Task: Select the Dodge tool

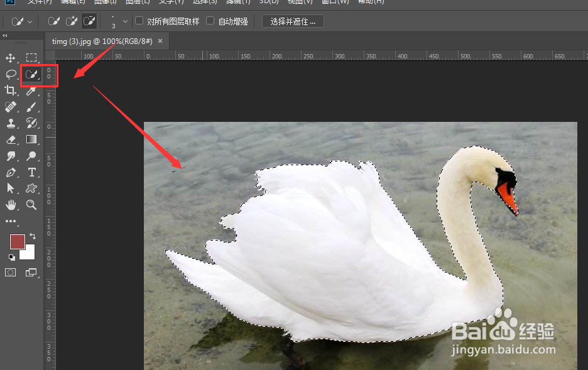Action: tap(31, 156)
